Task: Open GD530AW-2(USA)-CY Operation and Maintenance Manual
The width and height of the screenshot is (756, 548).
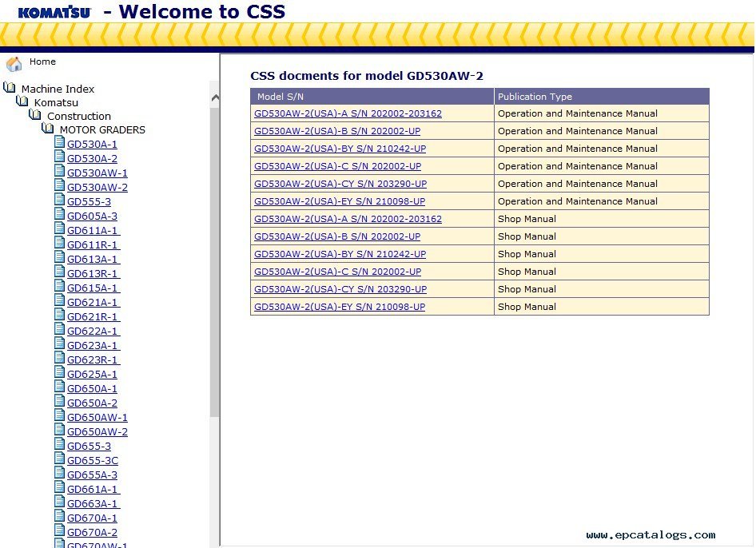Action: pos(340,184)
